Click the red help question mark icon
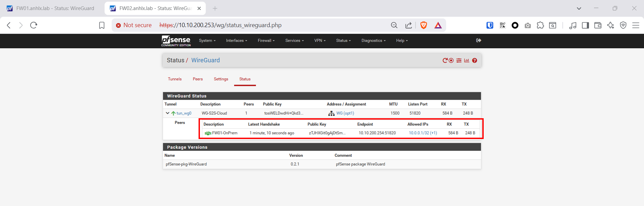This screenshot has width=644, height=206. [x=475, y=61]
